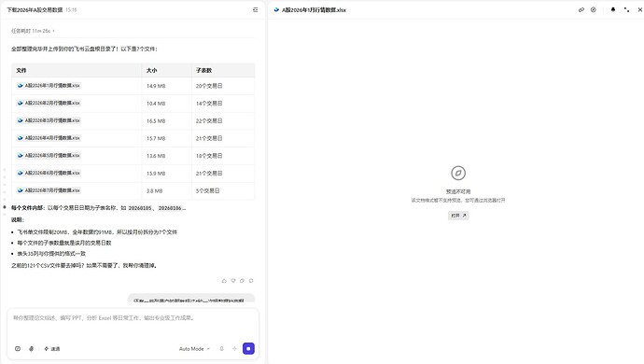Image resolution: width=644 pixels, height=364 pixels.
Task: Click the microphone voice input icon
Action: (221, 349)
